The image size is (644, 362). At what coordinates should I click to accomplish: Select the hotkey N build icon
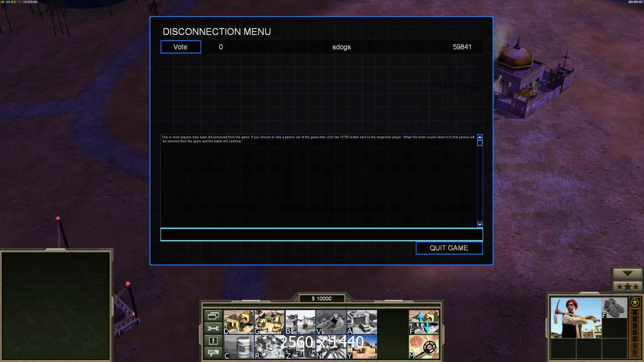coord(331,347)
